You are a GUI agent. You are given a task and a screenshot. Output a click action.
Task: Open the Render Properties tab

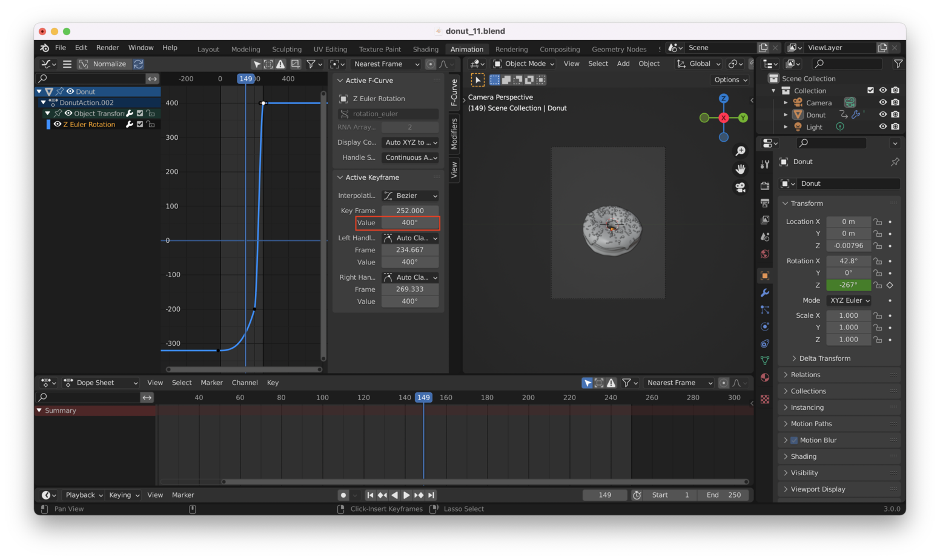click(x=765, y=187)
